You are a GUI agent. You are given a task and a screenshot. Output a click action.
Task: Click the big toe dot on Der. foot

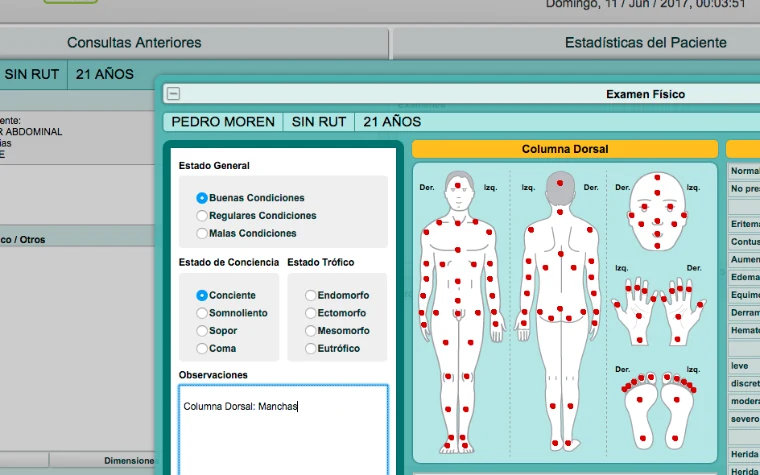coord(650,376)
